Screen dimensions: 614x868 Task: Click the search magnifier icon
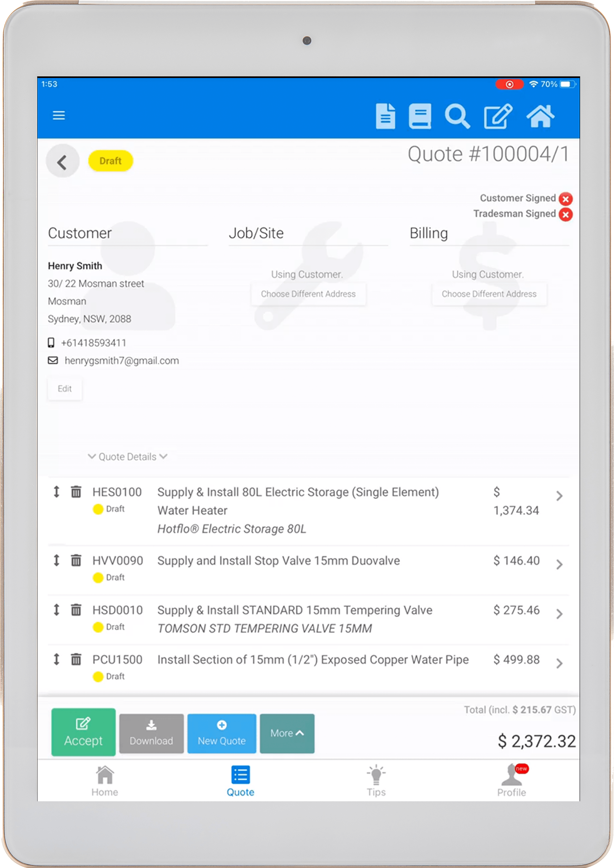(457, 116)
